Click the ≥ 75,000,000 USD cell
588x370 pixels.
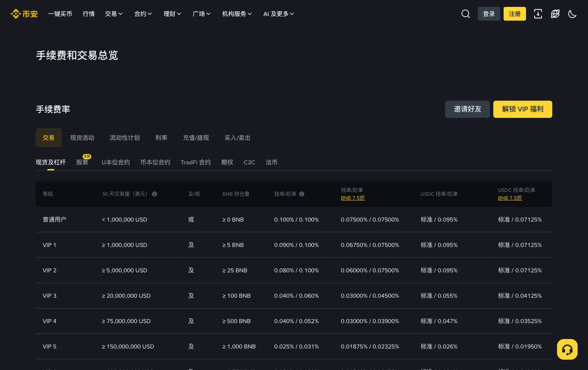(x=127, y=321)
